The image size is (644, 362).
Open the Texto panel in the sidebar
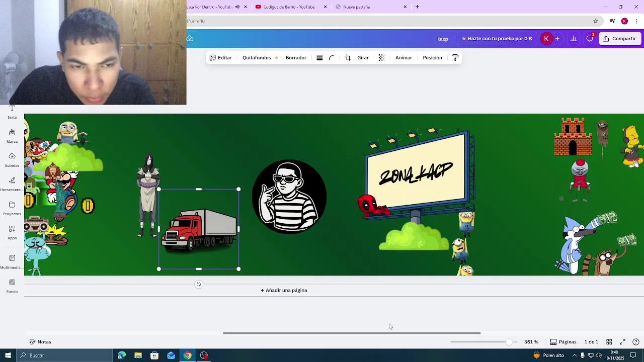click(x=12, y=113)
